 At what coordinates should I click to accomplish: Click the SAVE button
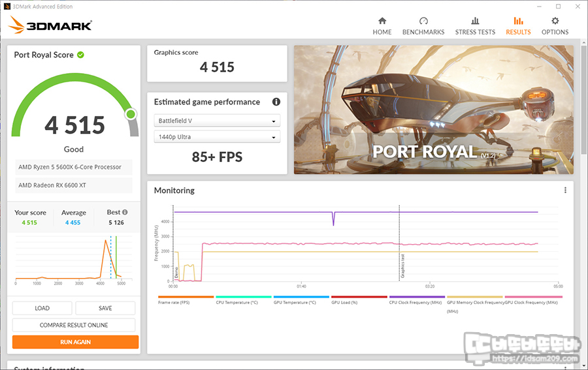[105, 308]
